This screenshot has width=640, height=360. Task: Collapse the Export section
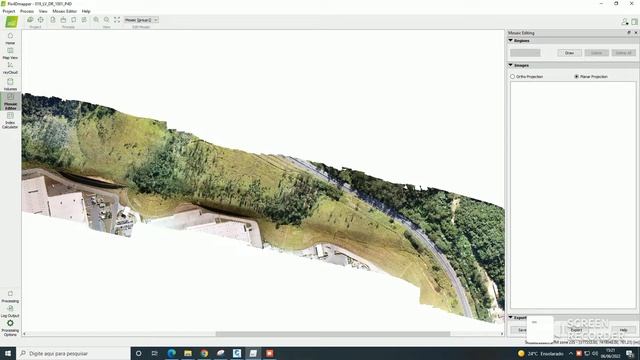click(511, 318)
